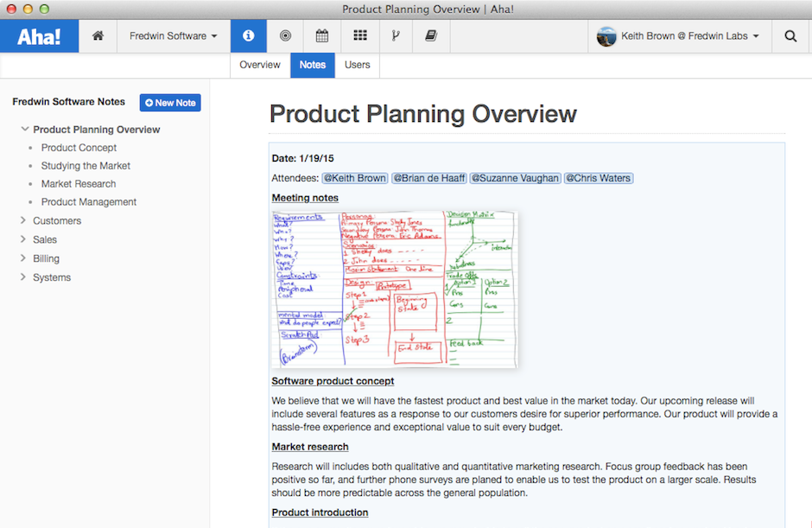Select the Features grid icon
The width and height of the screenshot is (812, 528).
359,35
